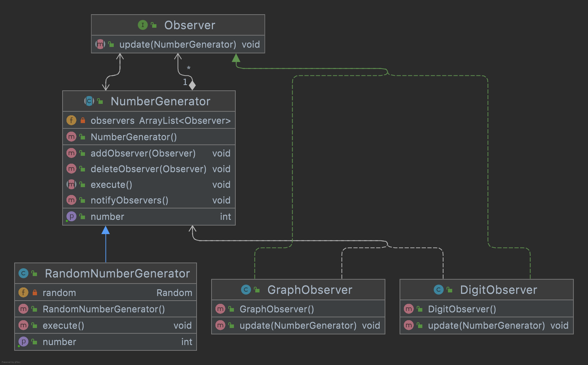Click the method icon beside GraphObserver() constructor
Viewport: 588px width, 365px height.
[x=221, y=309]
